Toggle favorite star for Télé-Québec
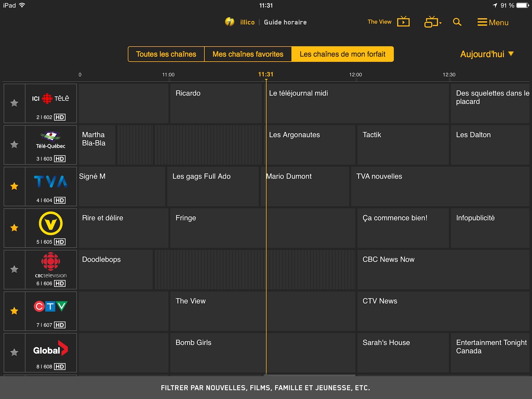 coord(14,145)
